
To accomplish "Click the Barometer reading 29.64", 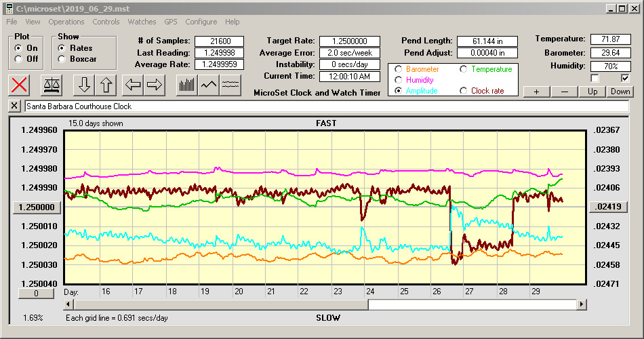I will point(610,53).
